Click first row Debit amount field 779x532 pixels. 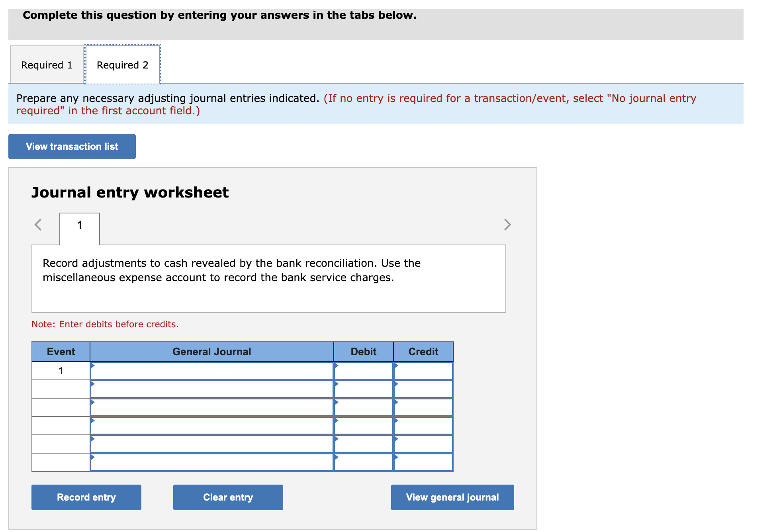point(363,371)
